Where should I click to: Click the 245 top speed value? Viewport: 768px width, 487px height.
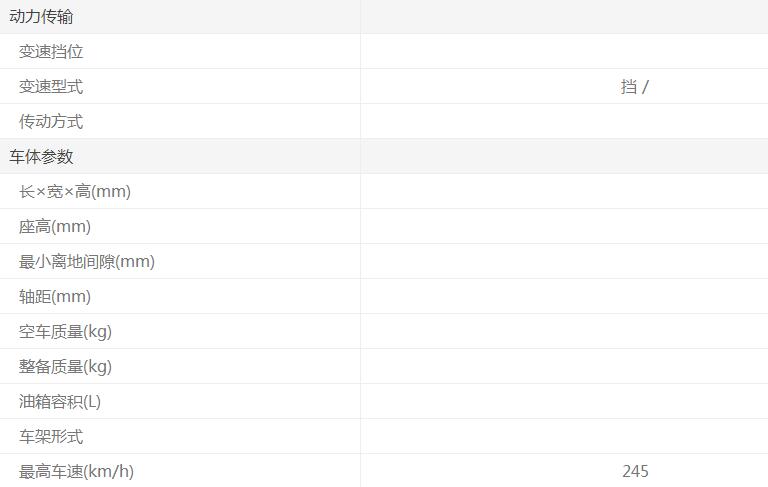coord(635,472)
